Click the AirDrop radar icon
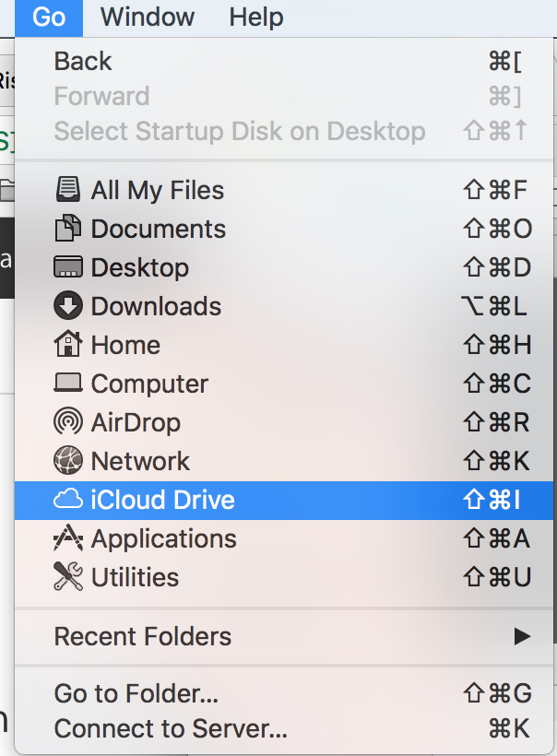The width and height of the screenshot is (557, 756). 68,422
